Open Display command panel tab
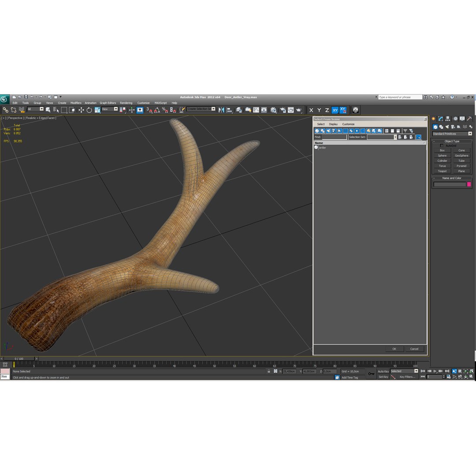 click(x=462, y=119)
